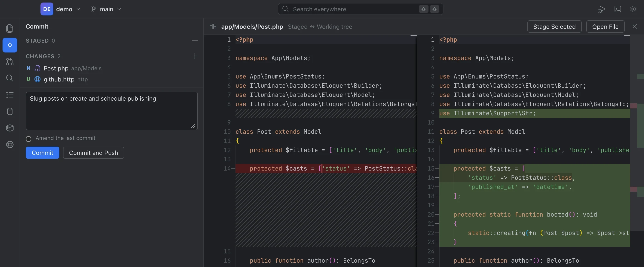Expand the demo project dropdown
Image resolution: width=644 pixels, height=267 pixels.
[x=61, y=9]
